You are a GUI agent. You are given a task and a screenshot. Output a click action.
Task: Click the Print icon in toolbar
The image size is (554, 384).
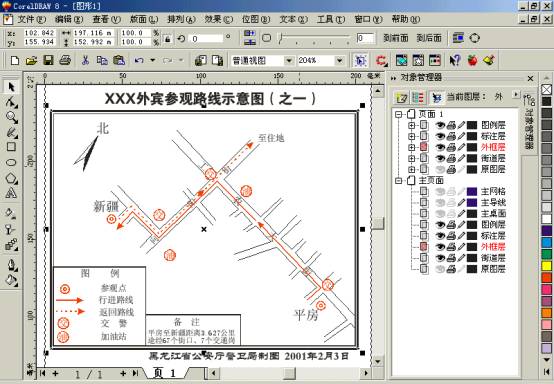(x=65, y=60)
